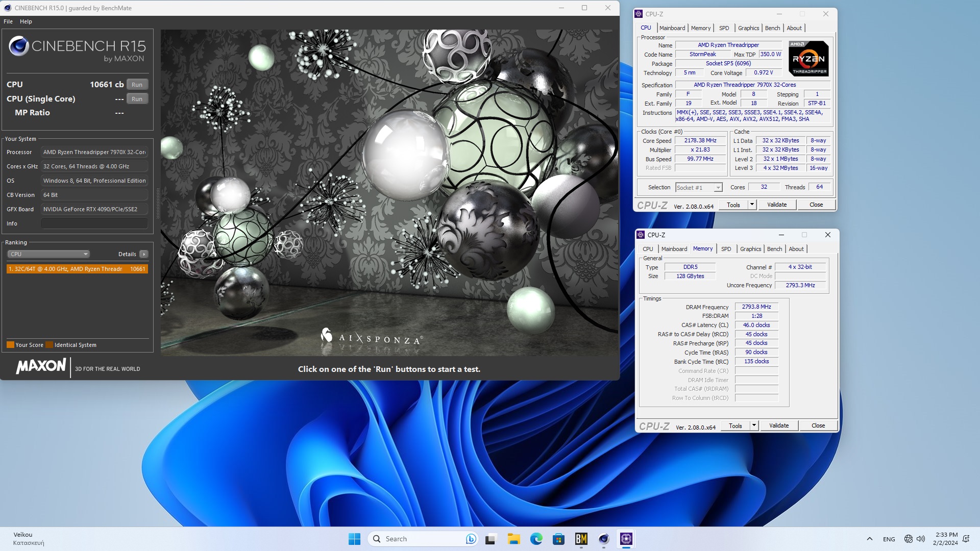
Task: Open Graphics tab in bottom CPU-Z window
Action: pos(750,249)
